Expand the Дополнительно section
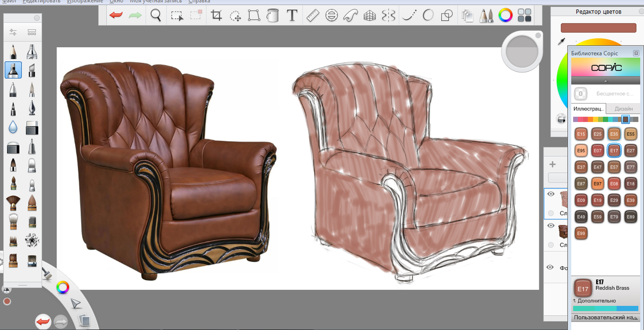Screen dimensions: 644x330 (x=595, y=300)
